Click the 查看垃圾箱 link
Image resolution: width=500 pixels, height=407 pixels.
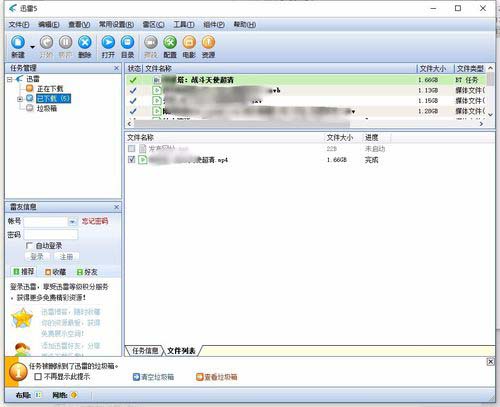[x=217, y=377]
